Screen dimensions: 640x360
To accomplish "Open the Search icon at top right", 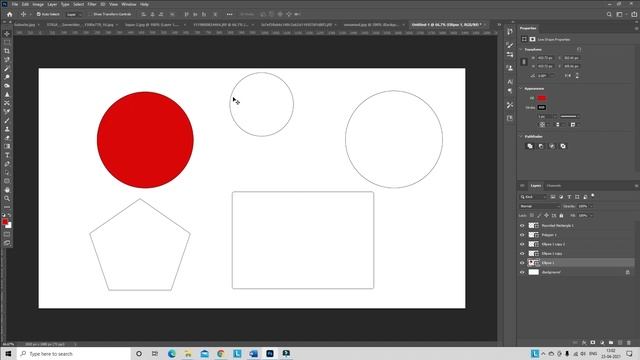I will 609,14.
